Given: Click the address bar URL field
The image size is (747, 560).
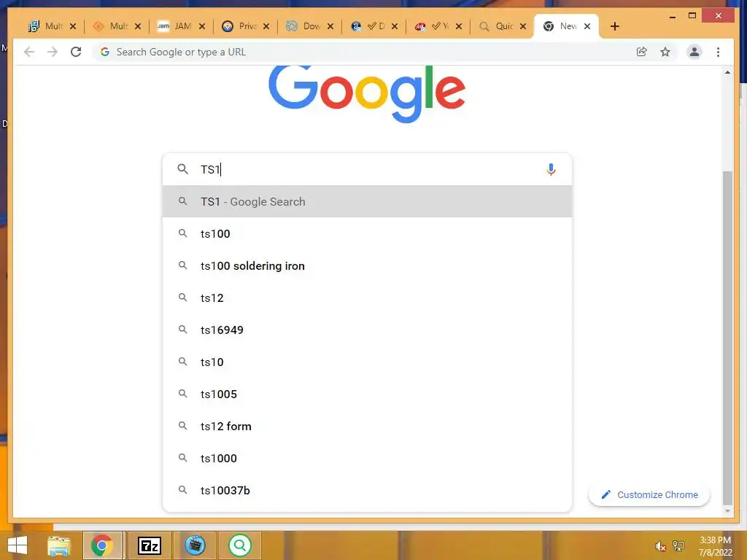Looking at the screenshot, I should coord(365,52).
